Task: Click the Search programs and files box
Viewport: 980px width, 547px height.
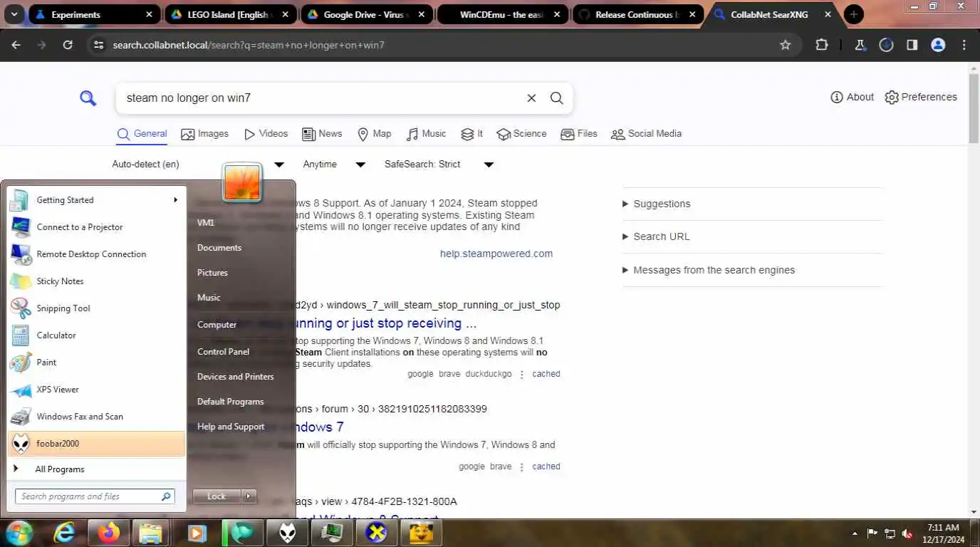Action: (95, 496)
